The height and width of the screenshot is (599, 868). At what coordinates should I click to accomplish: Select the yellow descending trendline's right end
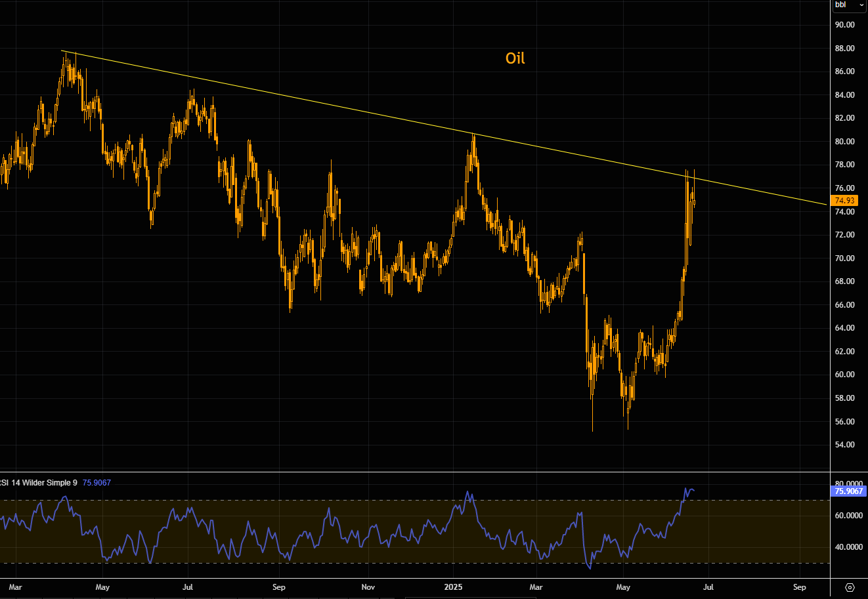point(825,205)
